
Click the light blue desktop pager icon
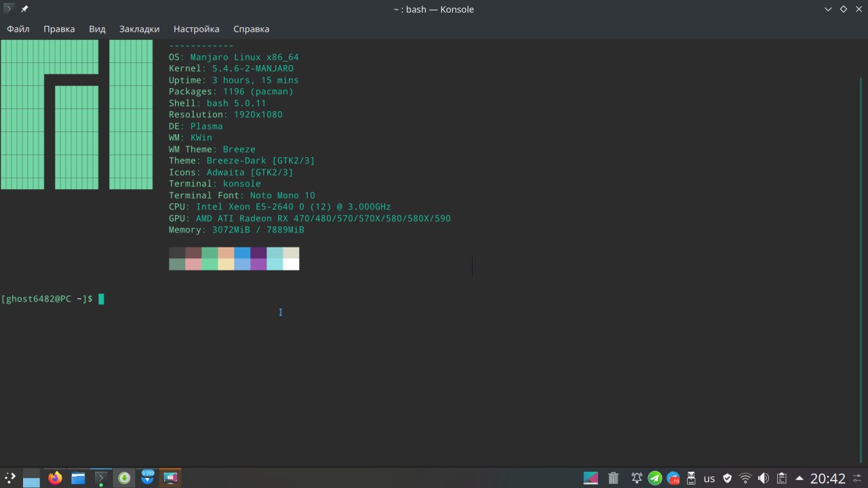coord(31,478)
